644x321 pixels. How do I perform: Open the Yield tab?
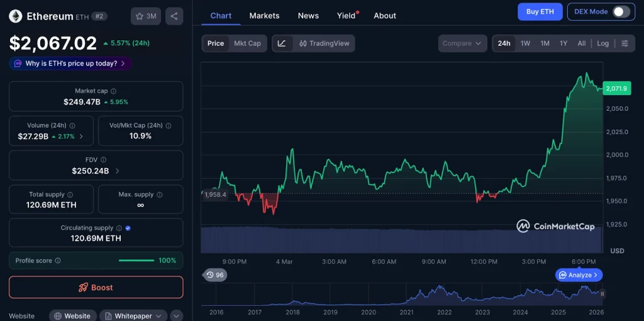[347, 16]
